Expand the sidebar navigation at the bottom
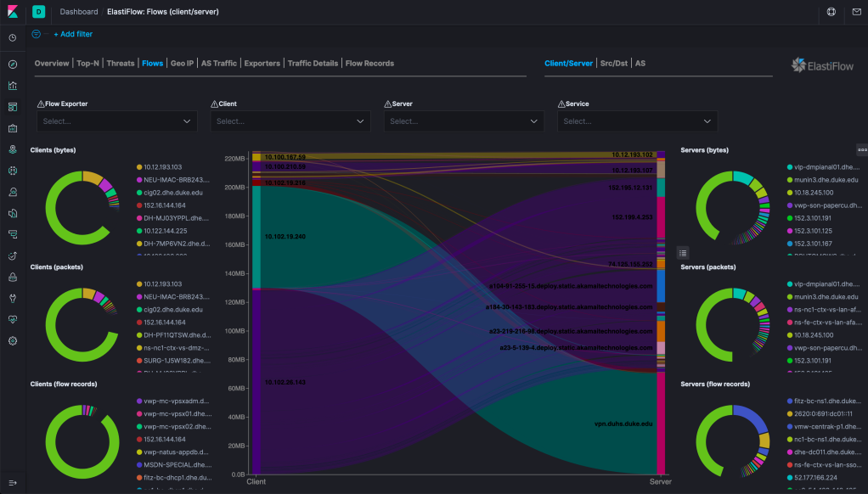The width and height of the screenshot is (868, 494). 13,483
